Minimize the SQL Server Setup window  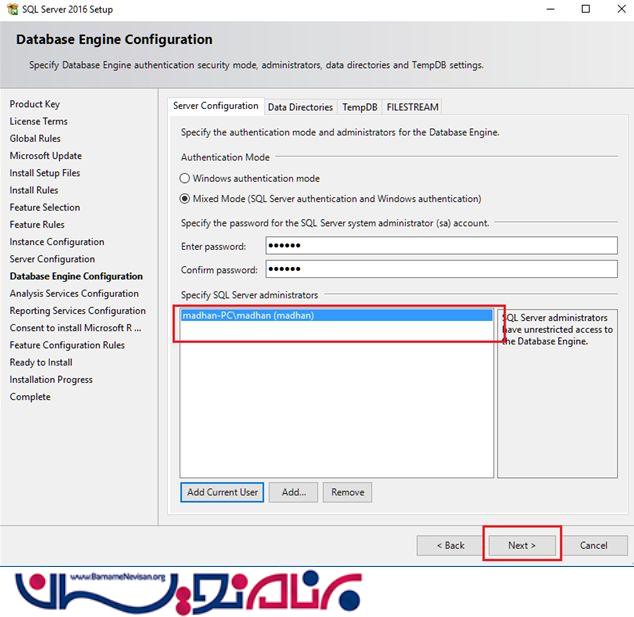[550, 9]
